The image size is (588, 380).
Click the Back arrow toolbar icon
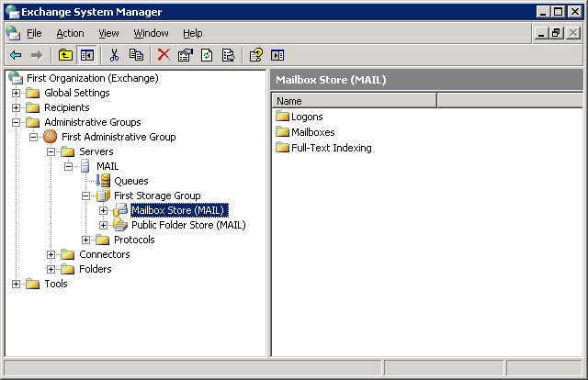click(16, 55)
